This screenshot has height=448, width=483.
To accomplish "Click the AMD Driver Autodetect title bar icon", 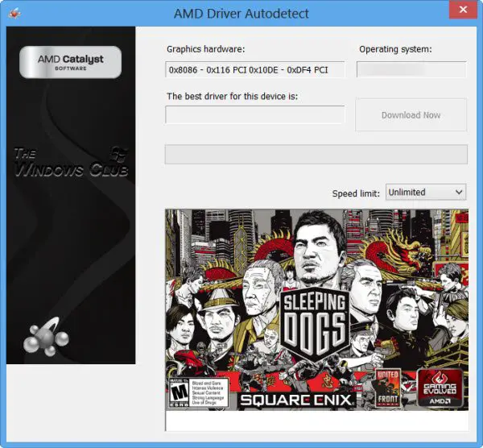I will click(14, 13).
